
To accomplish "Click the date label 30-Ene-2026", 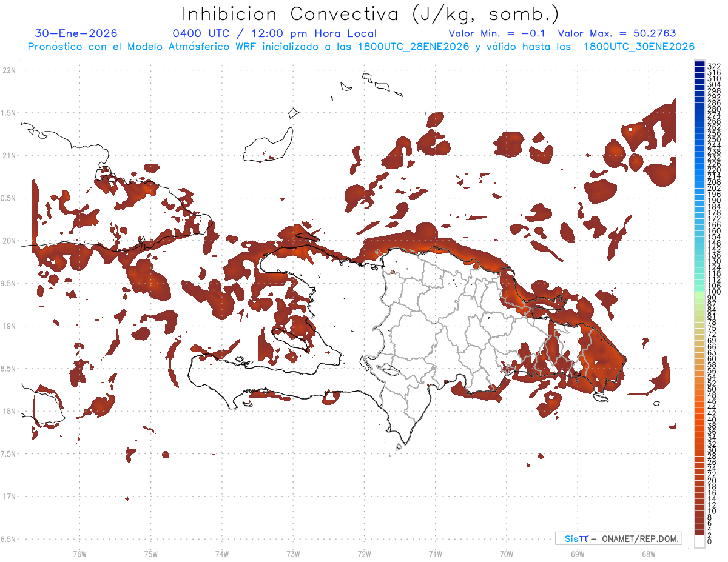I will click(x=76, y=34).
